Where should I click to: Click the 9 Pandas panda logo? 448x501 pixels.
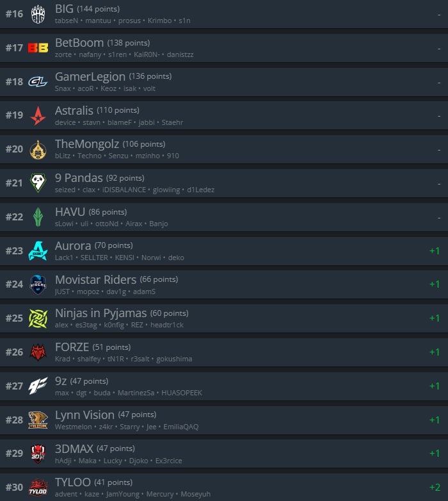[x=38, y=183]
